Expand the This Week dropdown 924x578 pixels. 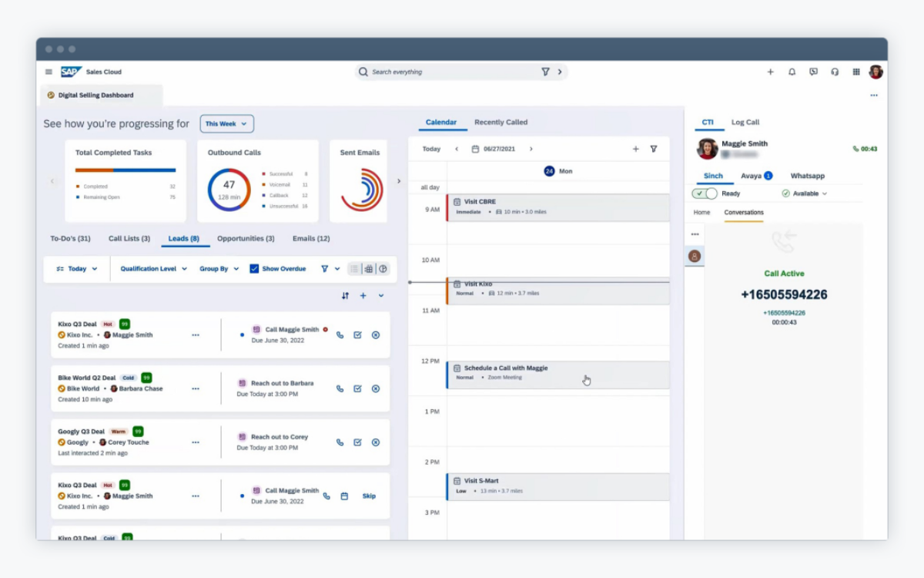227,123
